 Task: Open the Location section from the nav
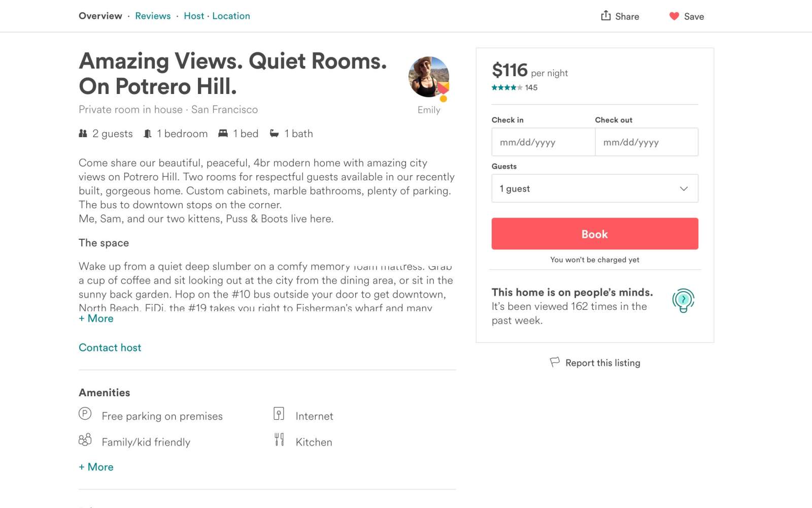(x=231, y=16)
